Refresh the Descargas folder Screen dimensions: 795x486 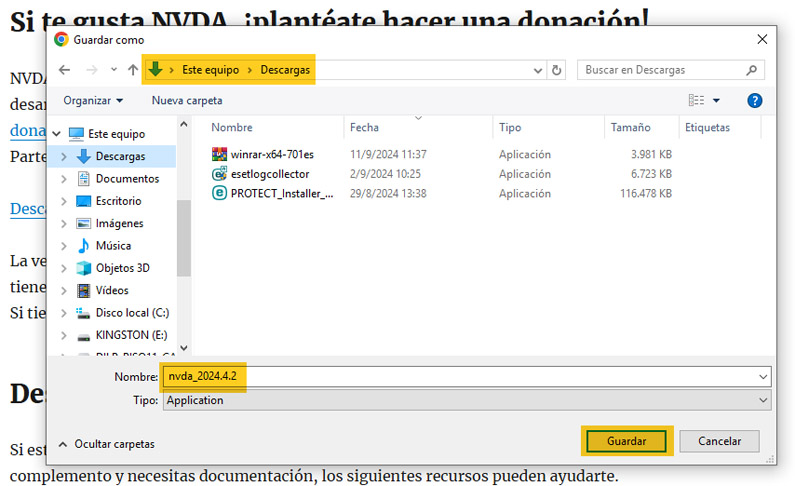pyautogui.click(x=556, y=70)
